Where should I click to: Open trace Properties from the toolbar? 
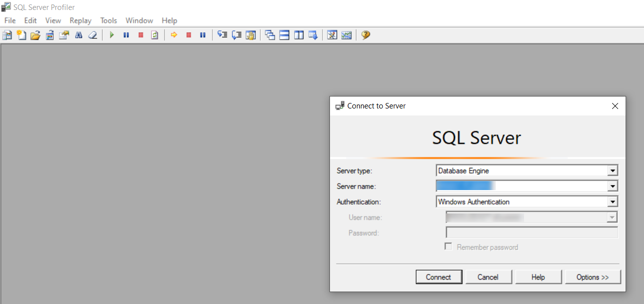point(64,35)
